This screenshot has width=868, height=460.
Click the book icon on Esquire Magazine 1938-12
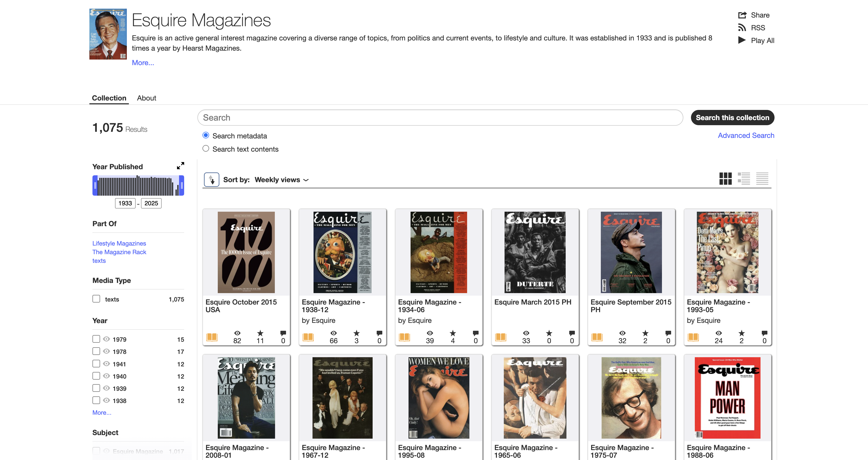(308, 337)
